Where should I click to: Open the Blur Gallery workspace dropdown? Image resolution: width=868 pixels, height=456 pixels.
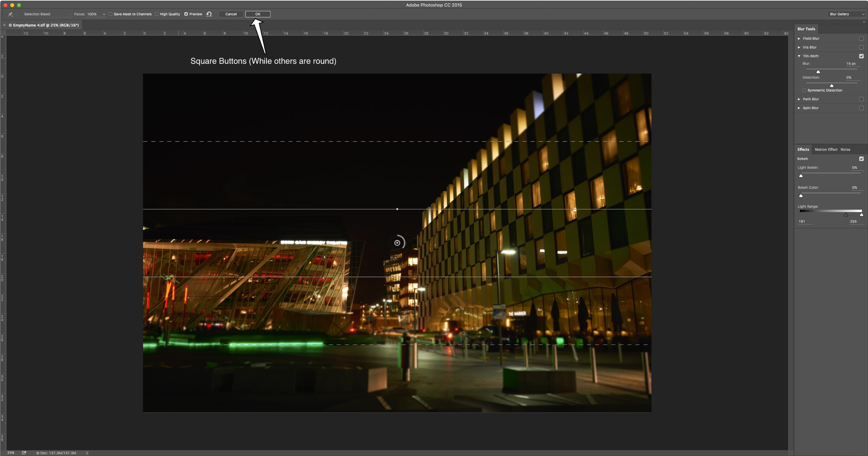click(x=846, y=14)
